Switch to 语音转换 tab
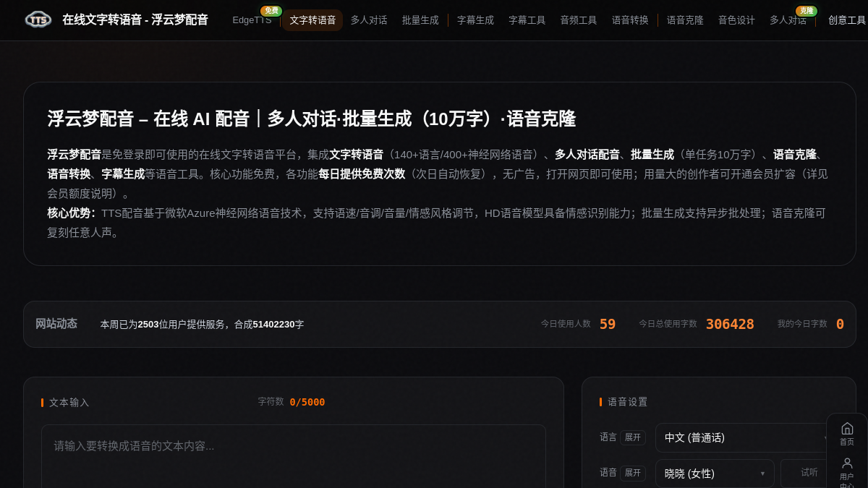 630,20
